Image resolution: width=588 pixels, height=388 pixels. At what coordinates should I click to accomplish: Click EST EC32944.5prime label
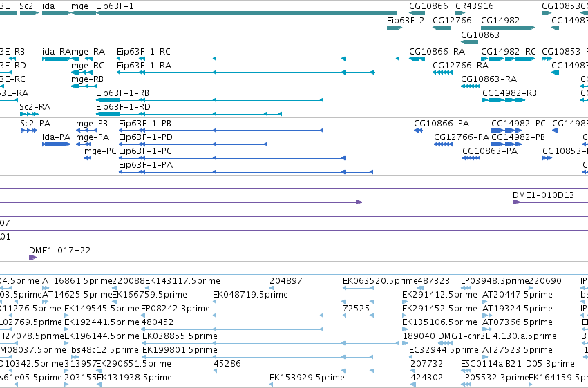tap(444, 350)
